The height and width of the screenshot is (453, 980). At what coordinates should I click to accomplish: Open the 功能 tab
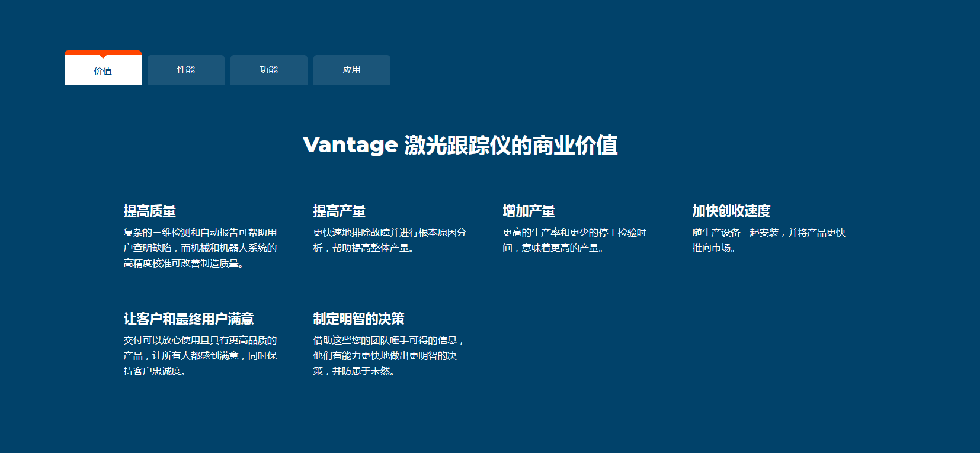tap(268, 70)
